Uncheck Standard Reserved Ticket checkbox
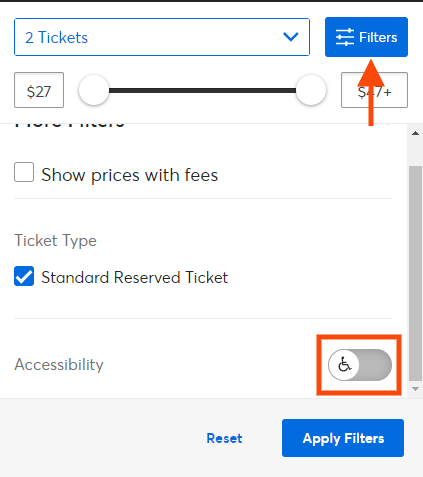Viewport: 423px width, 477px height. coord(24,276)
